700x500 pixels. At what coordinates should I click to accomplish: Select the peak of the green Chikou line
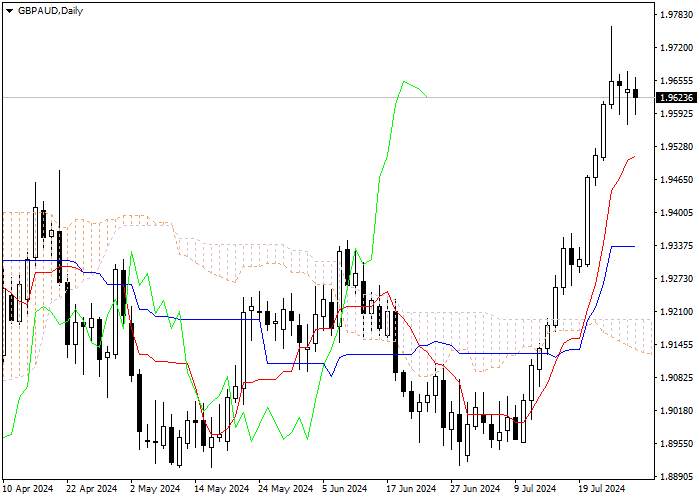coord(404,81)
